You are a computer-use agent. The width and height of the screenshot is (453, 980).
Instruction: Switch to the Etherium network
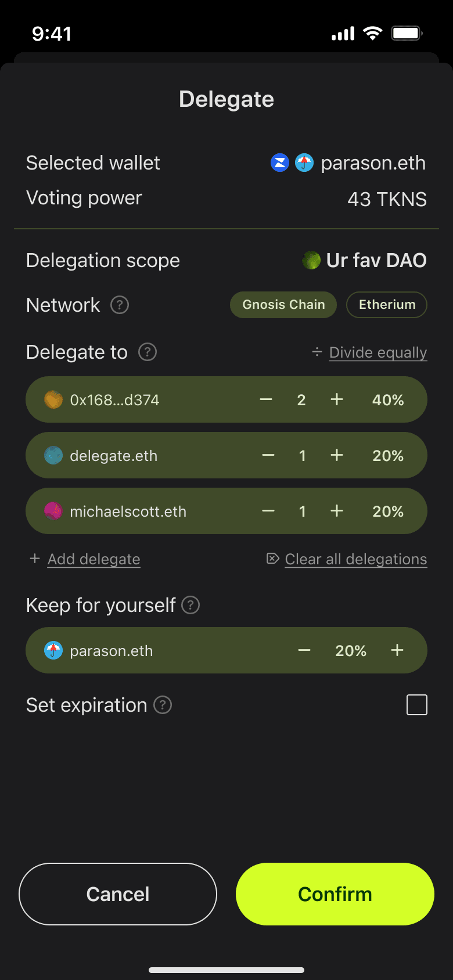click(x=387, y=305)
